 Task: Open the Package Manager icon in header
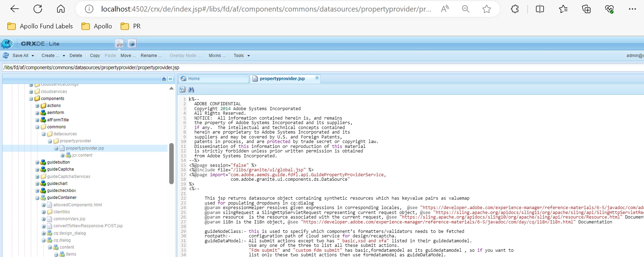tap(132, 44)
